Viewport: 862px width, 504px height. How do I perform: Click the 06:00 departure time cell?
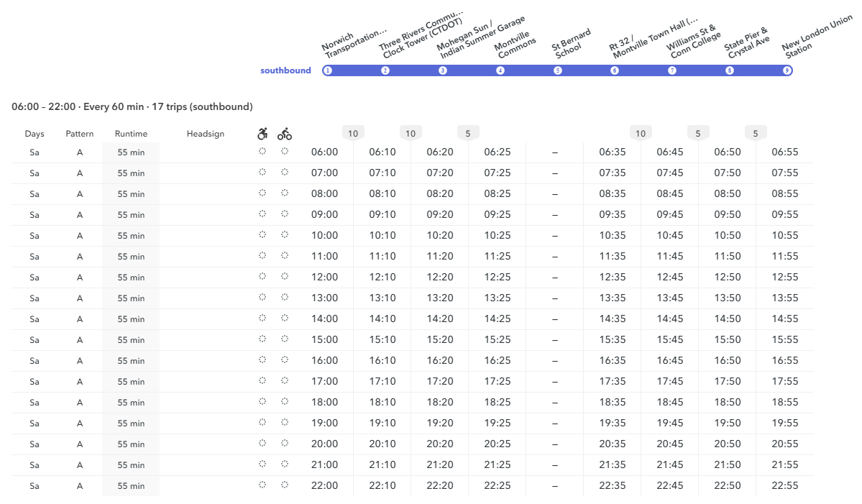point(324,152)
